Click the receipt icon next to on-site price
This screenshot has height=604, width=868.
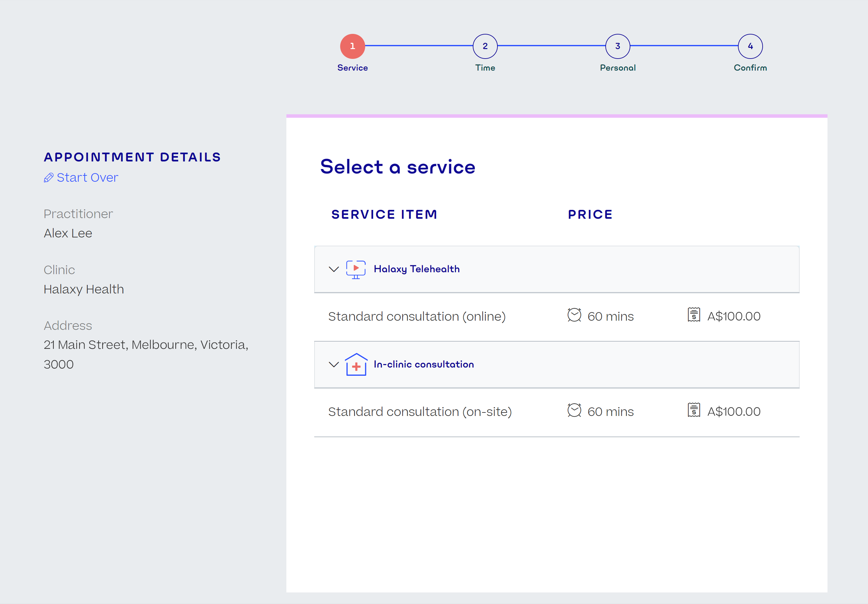693,410
